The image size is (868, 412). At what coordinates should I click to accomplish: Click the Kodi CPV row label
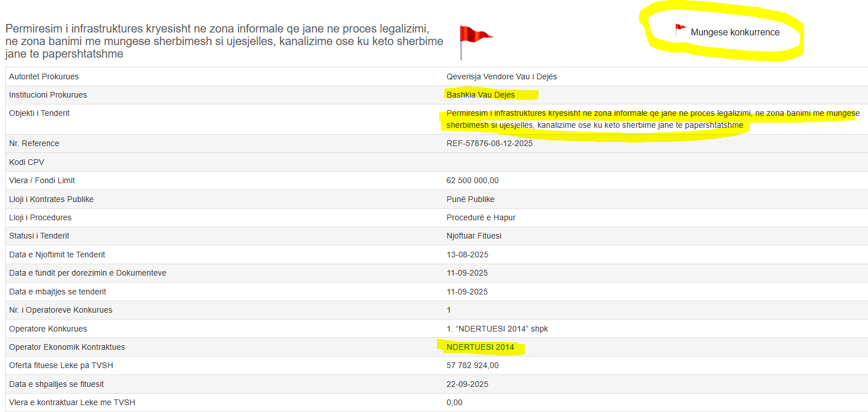26,162
